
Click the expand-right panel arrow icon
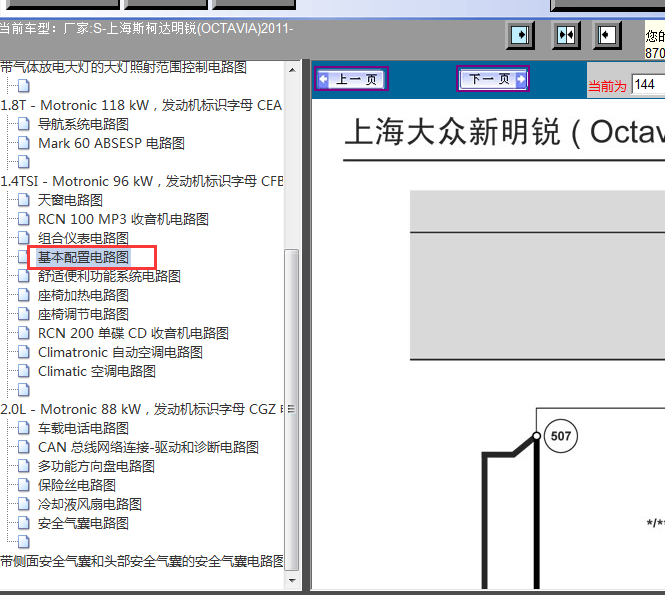click(520, 35)
